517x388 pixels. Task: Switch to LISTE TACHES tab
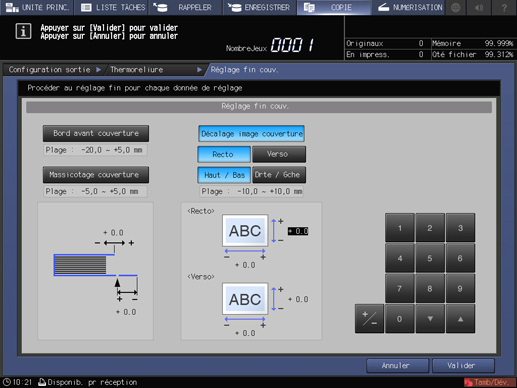[111, 7]
